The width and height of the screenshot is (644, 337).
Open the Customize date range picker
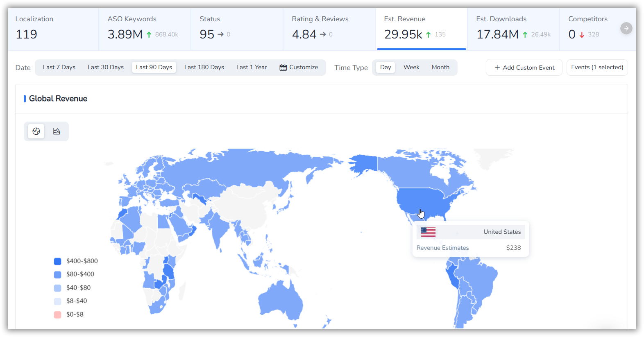click(303, 67)
